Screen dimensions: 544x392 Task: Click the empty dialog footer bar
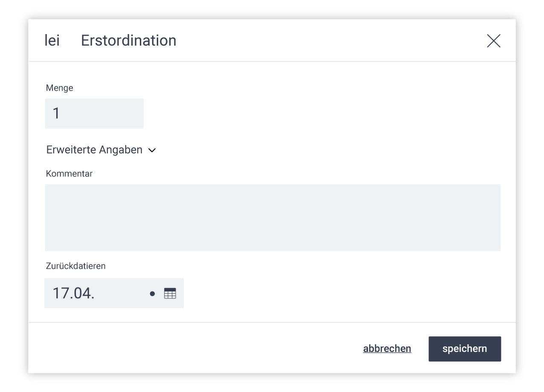pos(192,348)
